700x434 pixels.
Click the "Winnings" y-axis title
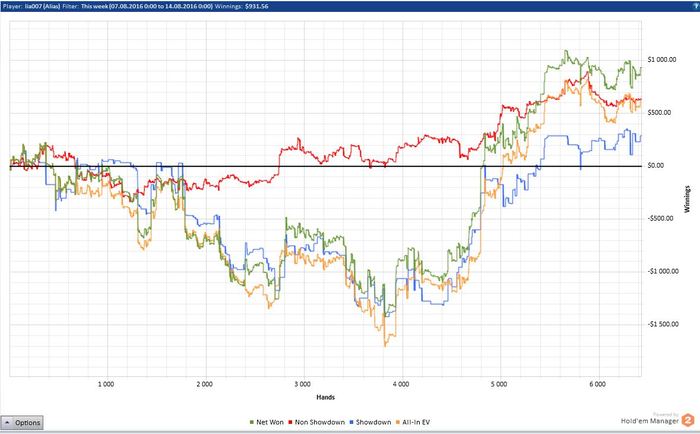tap(688, 199)
